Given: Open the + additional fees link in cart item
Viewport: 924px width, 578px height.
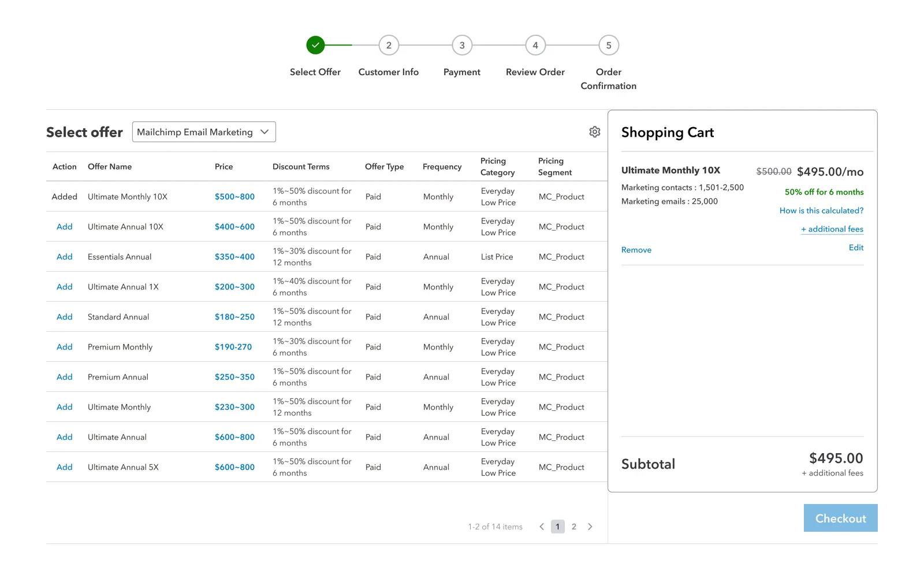Looking at the screenshot, I should [x=832, y=229].
